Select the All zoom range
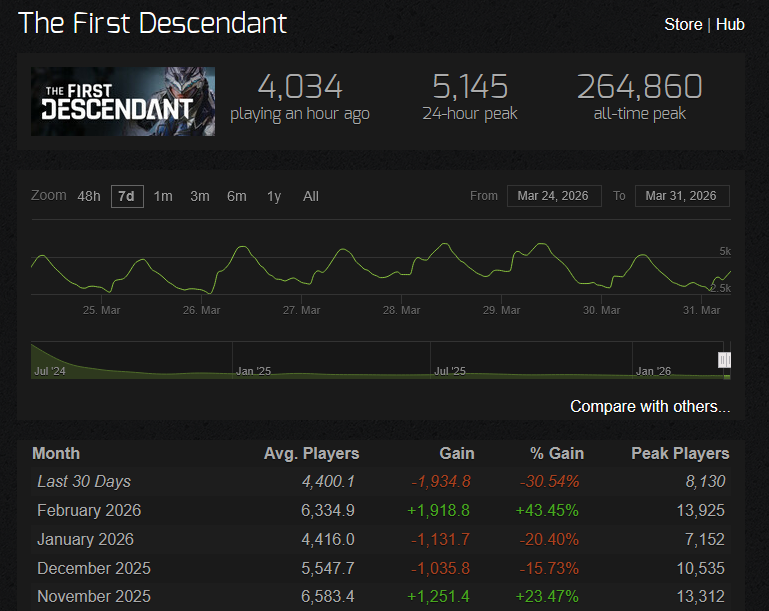Image resolution: width=769 pixels, height=611 pixels. click(x=310, y=196)
